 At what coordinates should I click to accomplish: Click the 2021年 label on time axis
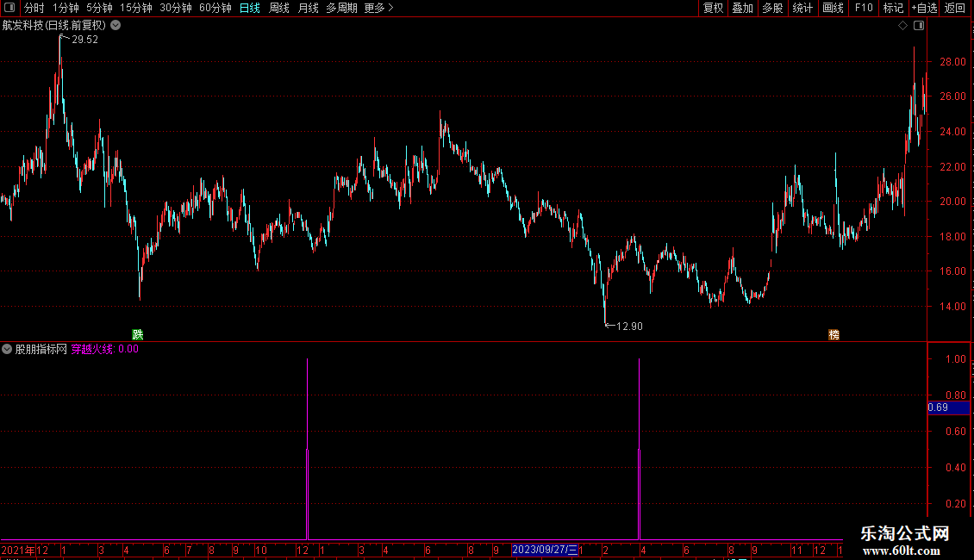pyautogui.click(x=18, y=550)
